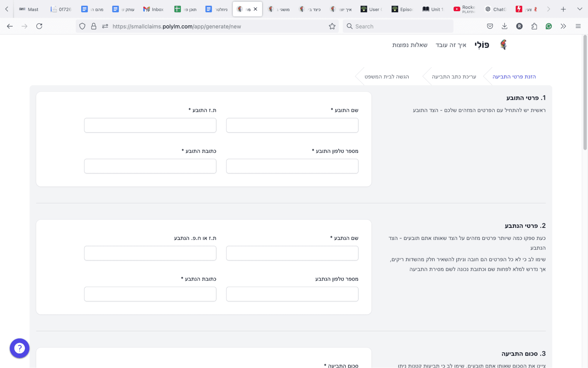Select the עריכת כתב התביעה step

click(454, 77)
